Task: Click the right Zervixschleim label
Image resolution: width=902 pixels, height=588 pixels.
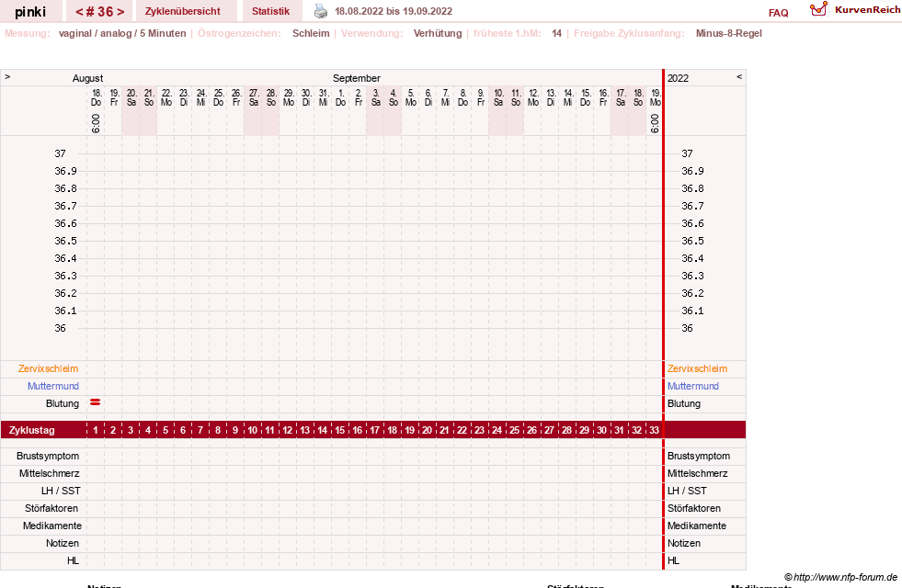Action: (697, 368)
